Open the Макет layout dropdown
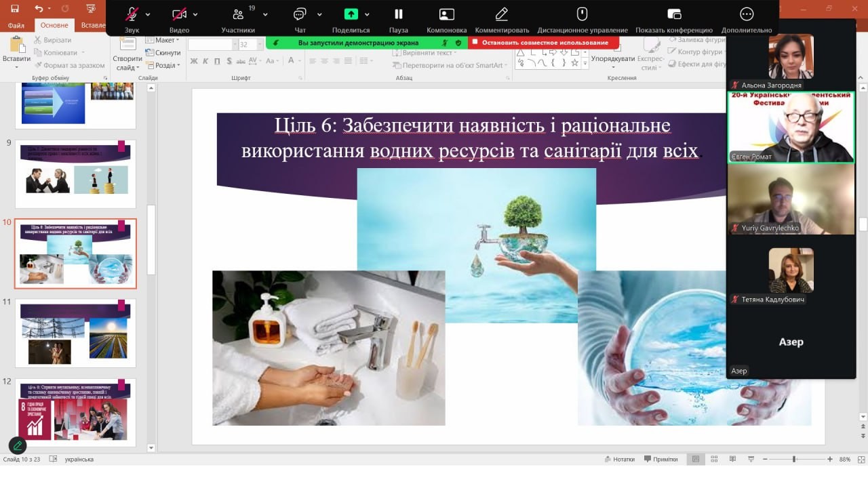 point(163,40)
